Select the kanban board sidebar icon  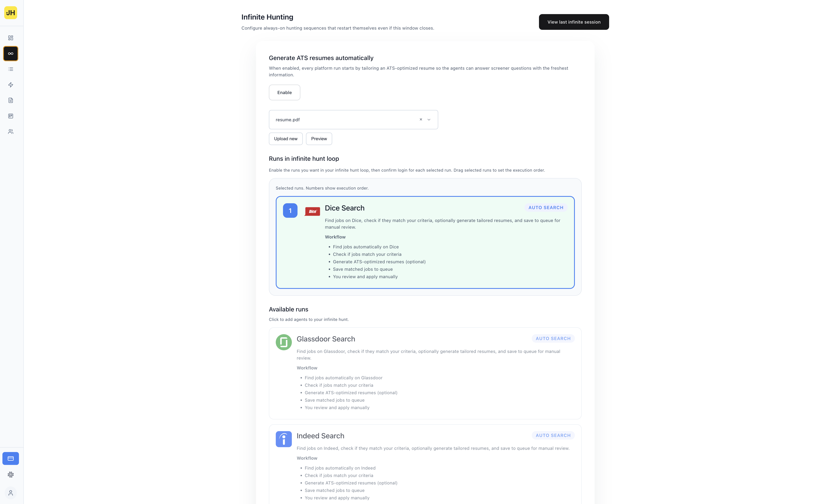10,116
